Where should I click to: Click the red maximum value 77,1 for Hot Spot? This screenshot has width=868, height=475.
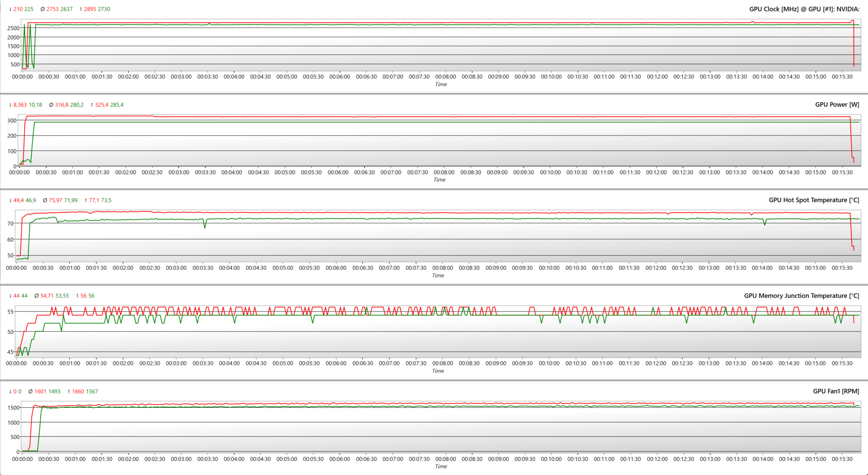click(94, 200)
